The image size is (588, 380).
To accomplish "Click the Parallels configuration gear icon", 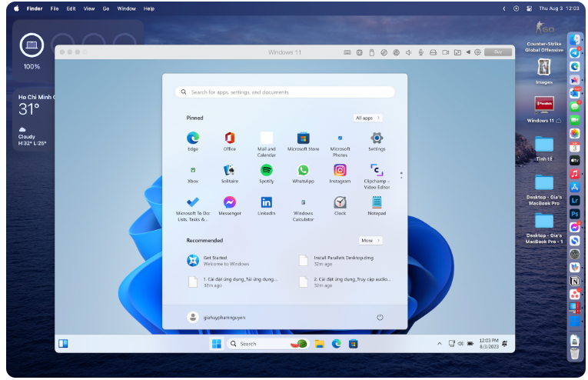I will click(x=477, y=52).
